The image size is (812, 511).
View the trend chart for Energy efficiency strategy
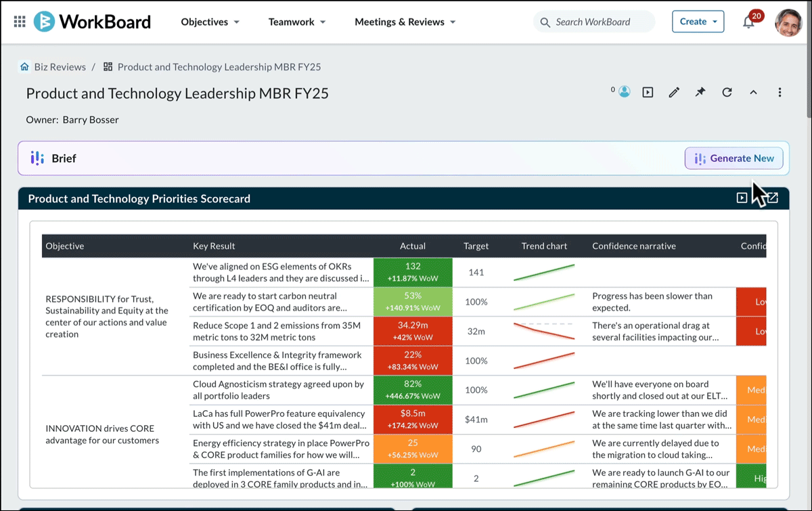coord(544,449)
